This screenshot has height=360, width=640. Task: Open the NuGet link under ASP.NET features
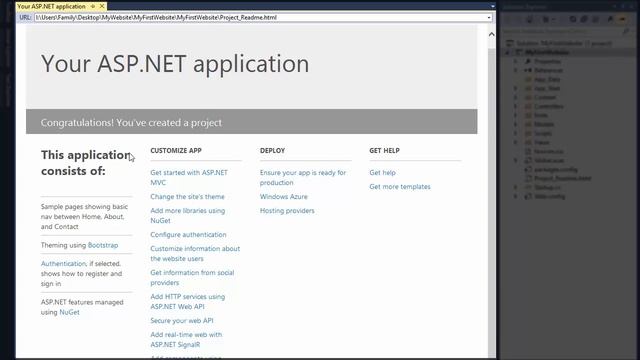[69, 312]
